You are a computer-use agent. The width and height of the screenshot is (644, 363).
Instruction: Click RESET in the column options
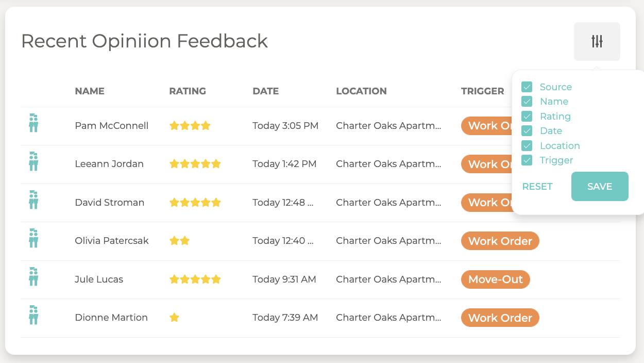coord(537,187)
